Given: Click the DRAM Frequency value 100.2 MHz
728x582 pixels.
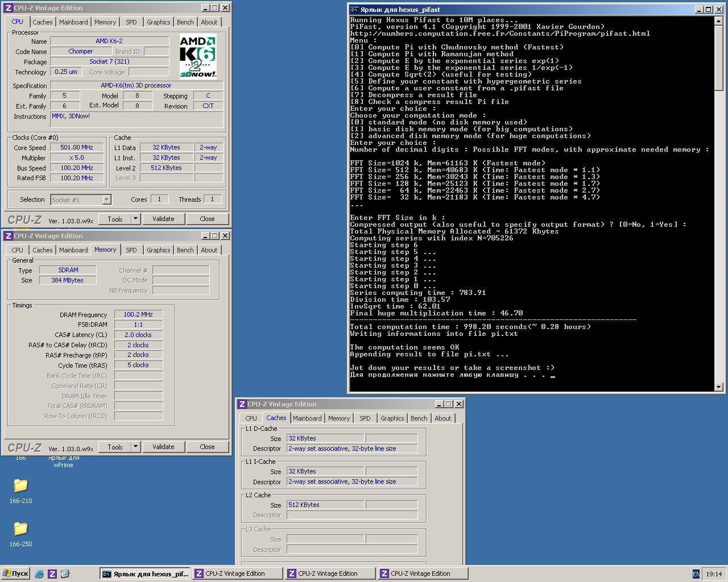Looking at the screenshot, I should pyautogui.click(x=138, y=314).
